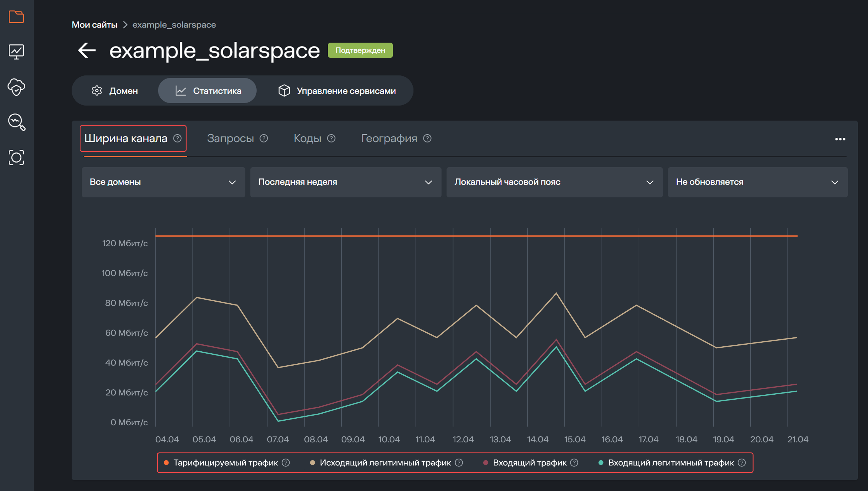Expand the Последняя неделя period selector
868x491 pixels.
point(345,182)
